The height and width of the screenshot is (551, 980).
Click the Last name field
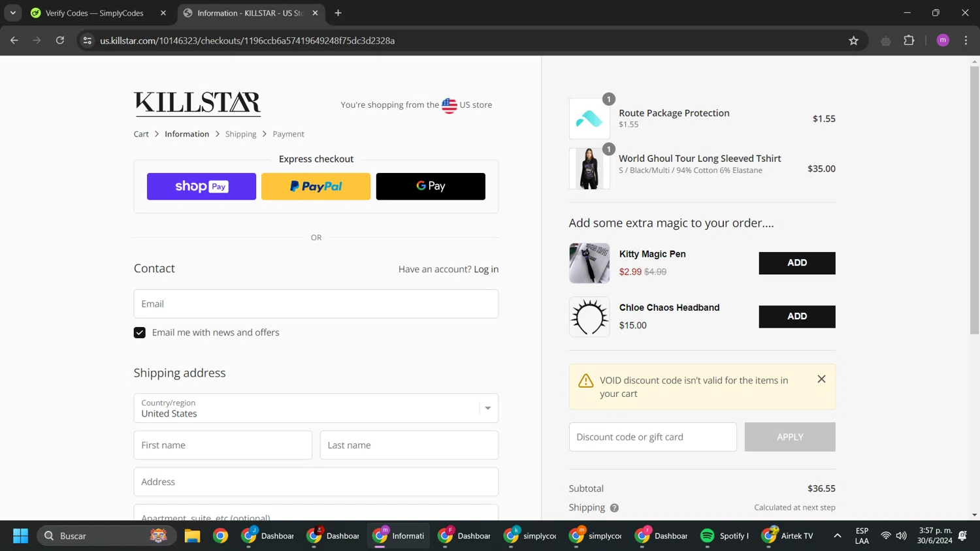tap(409, 445)
